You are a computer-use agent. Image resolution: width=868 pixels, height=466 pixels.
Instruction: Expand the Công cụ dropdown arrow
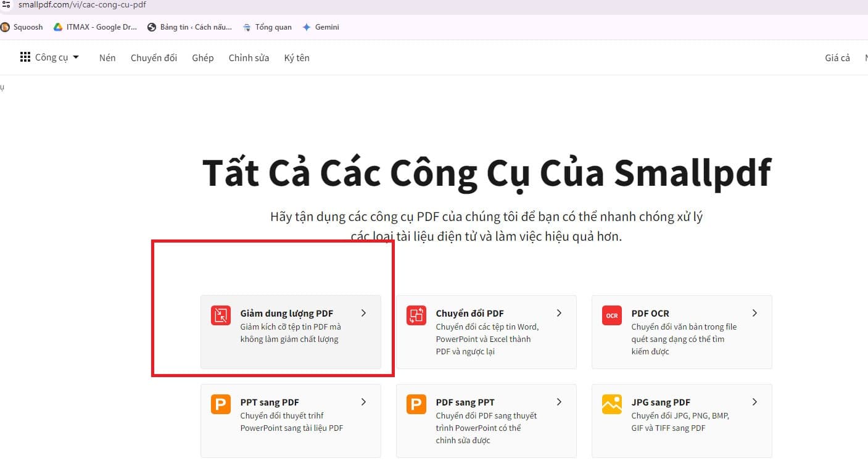(76, 57)
